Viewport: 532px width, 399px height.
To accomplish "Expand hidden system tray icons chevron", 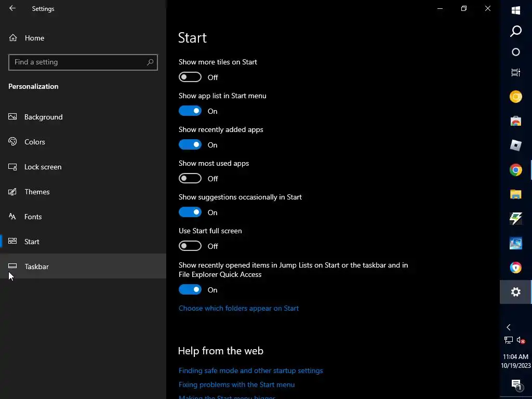I will point(509,327).
